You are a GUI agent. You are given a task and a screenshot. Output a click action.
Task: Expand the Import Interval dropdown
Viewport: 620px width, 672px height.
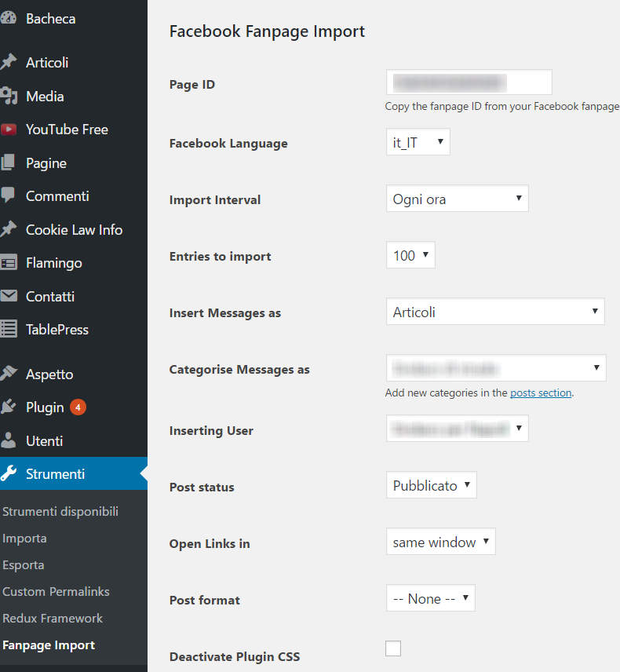457,199
